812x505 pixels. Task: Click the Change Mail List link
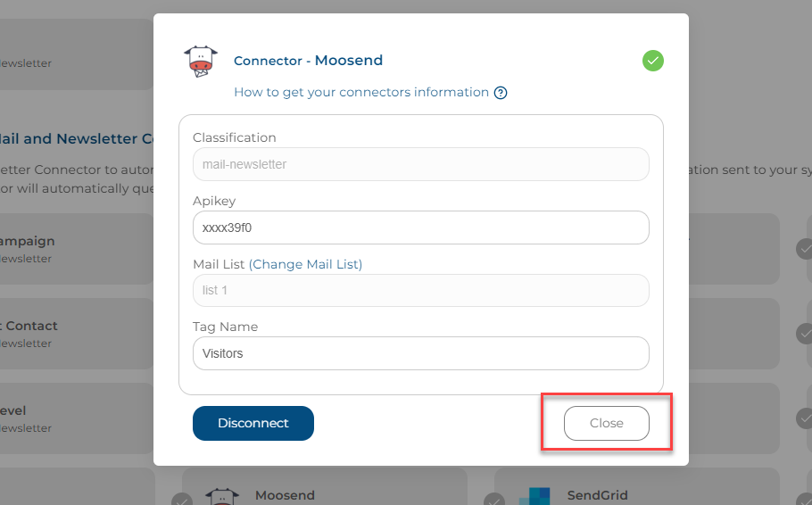tap(305, 264)
